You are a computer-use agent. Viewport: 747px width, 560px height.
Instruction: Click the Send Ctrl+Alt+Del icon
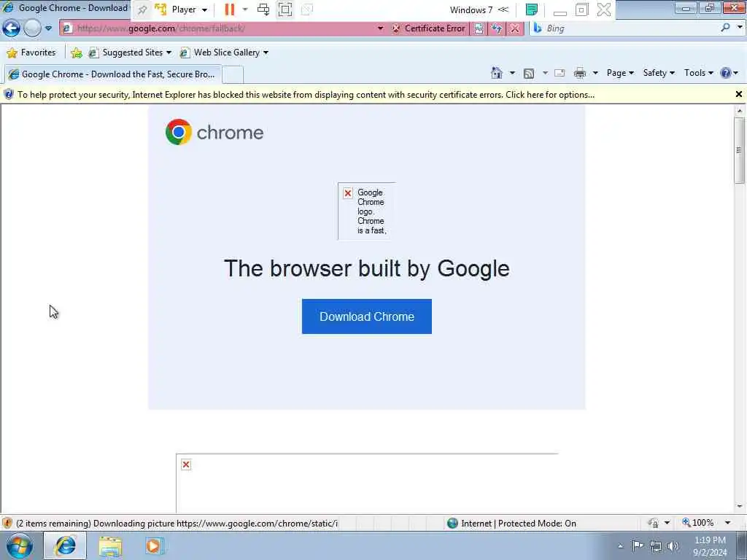coord(263,9)
